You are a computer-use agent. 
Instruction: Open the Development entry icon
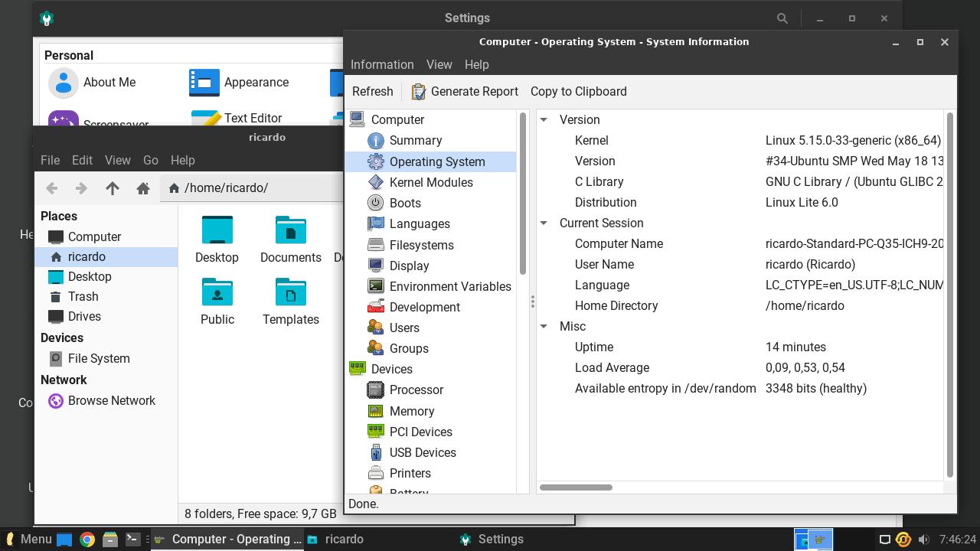[375, 307]
